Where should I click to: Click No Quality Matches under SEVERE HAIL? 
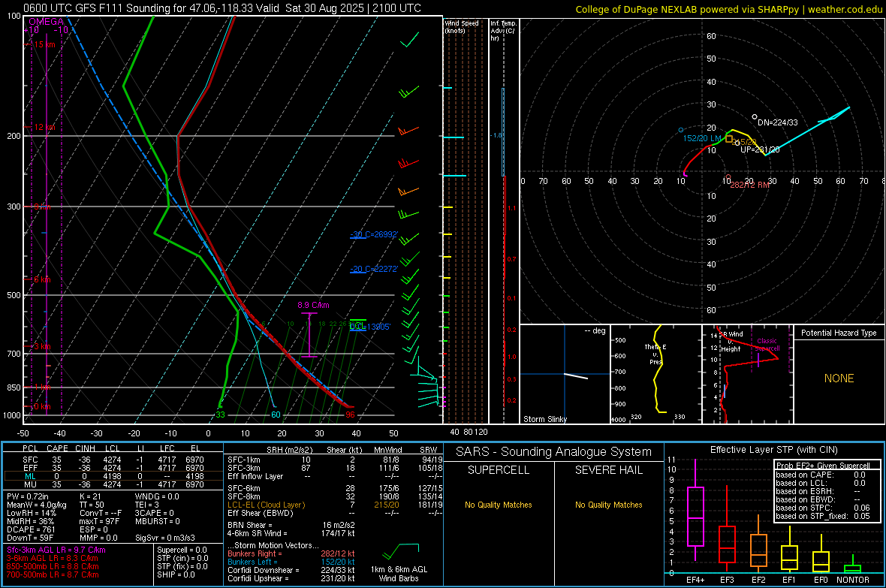608,505
